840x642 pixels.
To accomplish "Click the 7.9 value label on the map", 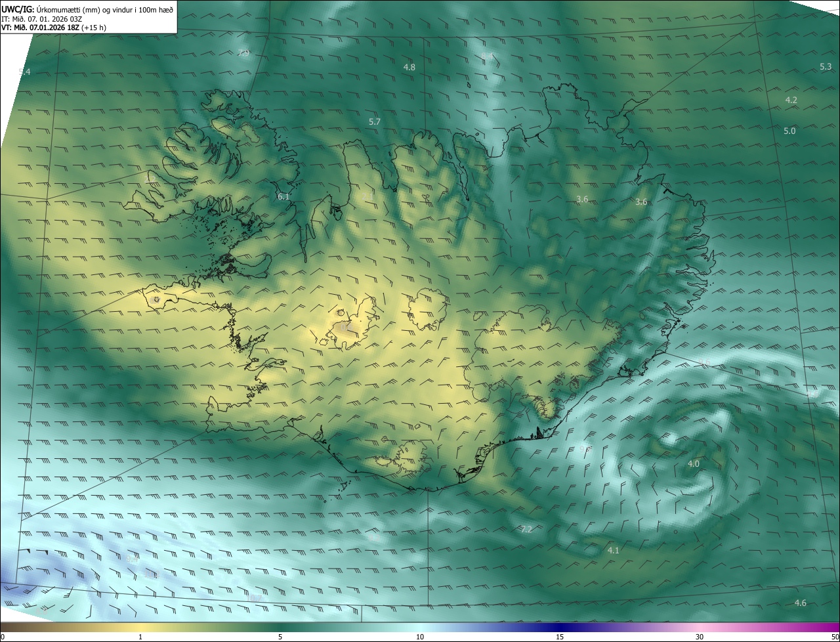I will tap(243, 53).
